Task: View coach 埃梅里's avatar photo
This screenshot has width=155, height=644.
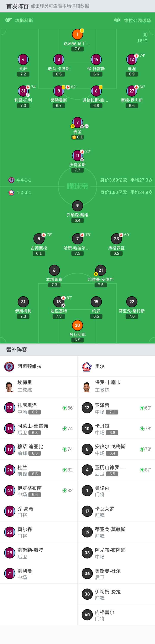Action: click(9, 387)
